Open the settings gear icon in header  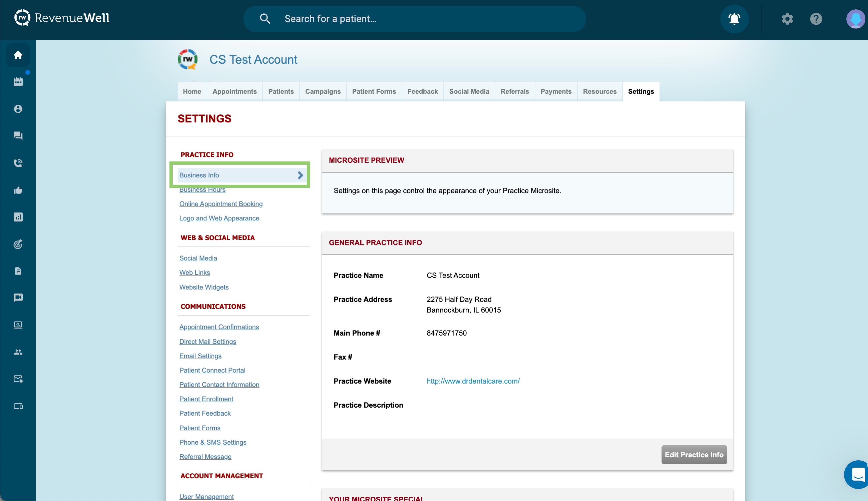[787, 19]
